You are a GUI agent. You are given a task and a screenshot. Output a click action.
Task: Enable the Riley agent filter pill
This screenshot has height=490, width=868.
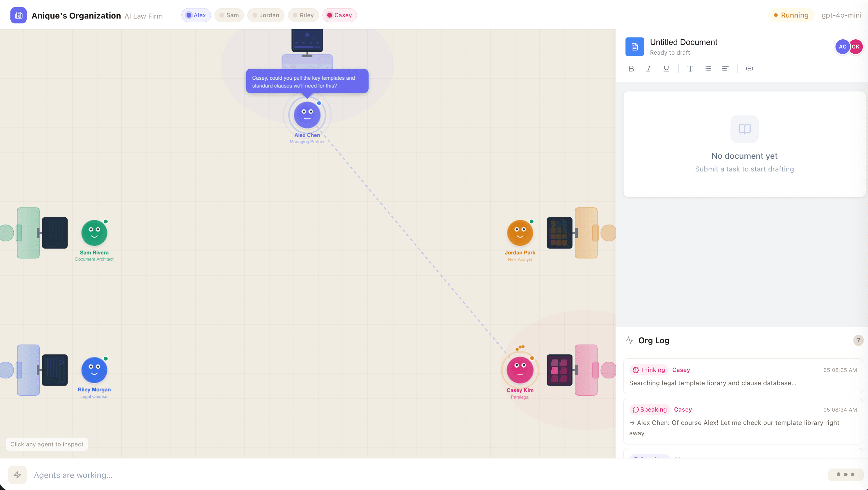click(x=303, y=15)
